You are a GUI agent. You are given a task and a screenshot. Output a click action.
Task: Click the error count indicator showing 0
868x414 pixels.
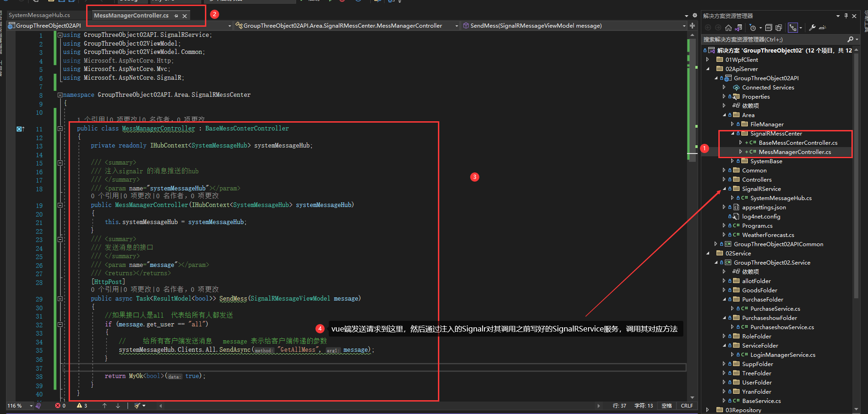point(60,406)
